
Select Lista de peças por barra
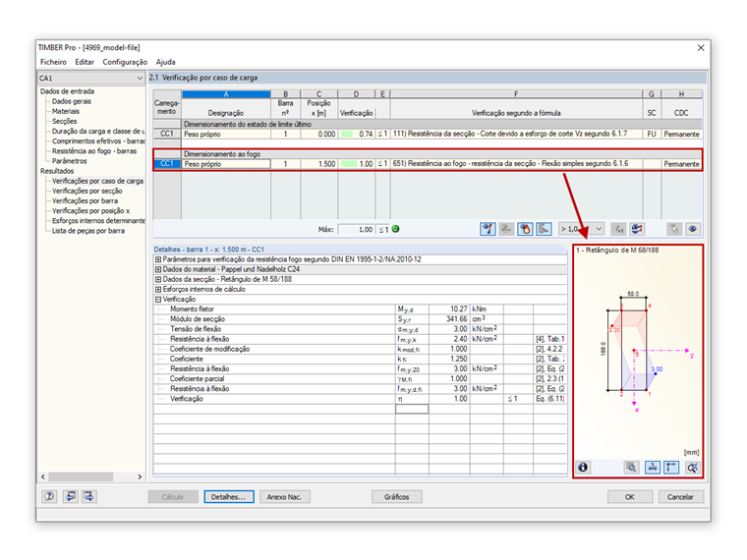tap(88, 231)
